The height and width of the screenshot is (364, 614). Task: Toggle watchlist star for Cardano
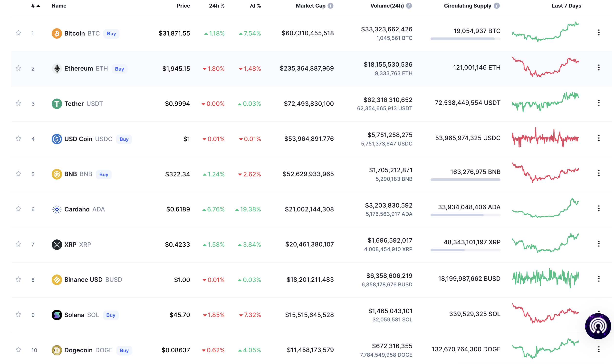[19, 209]
